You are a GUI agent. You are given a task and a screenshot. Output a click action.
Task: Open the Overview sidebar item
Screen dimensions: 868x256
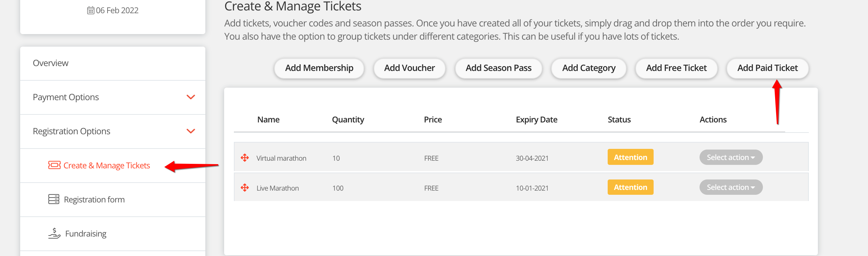click(x=51, y=63)
